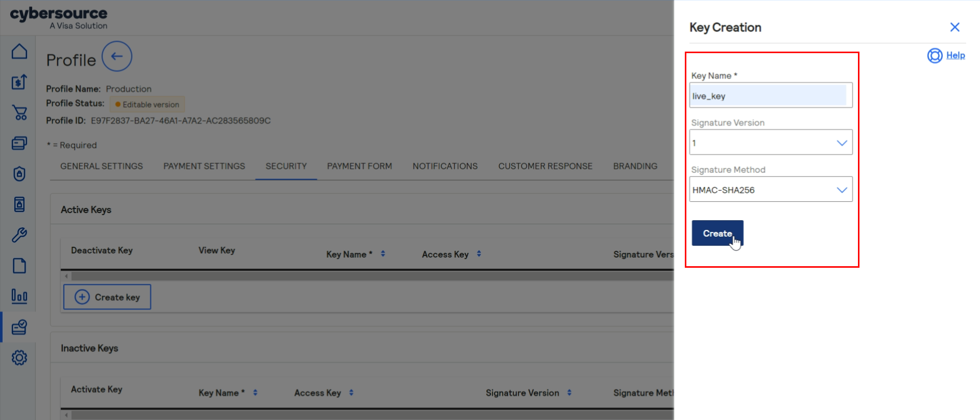Click the settings gear sidebar icon
The width and height of the screenshot is (980, 420).
(19, 358)
